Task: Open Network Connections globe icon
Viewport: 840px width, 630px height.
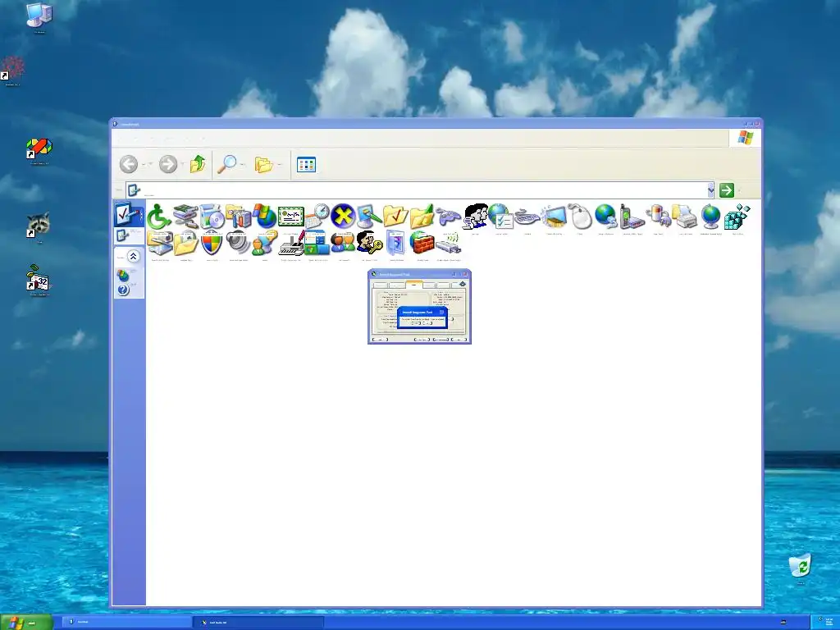Action: coord(606,217)
